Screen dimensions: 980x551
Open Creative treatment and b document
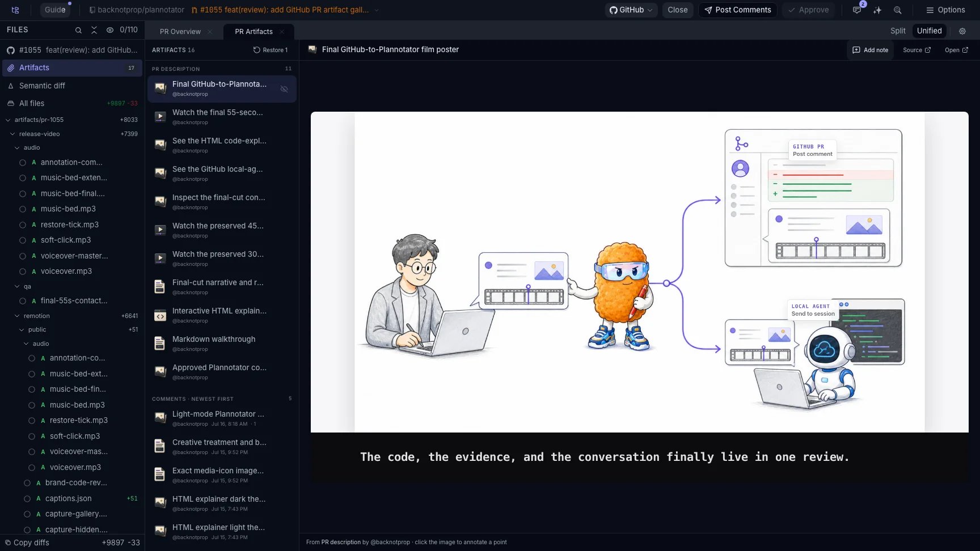tap(222, 447)
